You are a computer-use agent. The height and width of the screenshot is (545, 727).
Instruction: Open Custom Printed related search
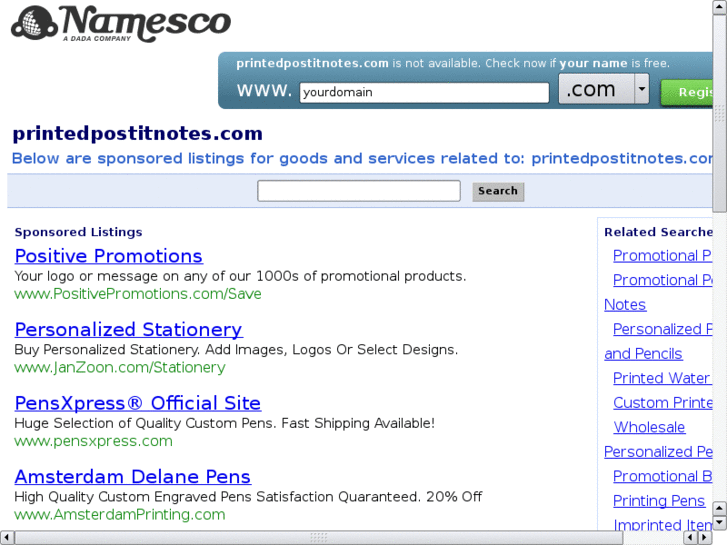[x=663, y=403]
